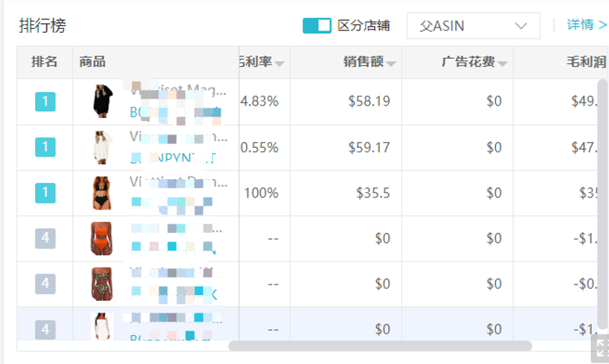Click the 商品 column header
This screenshot has height=364, width=609.
(x=92, y=62)
